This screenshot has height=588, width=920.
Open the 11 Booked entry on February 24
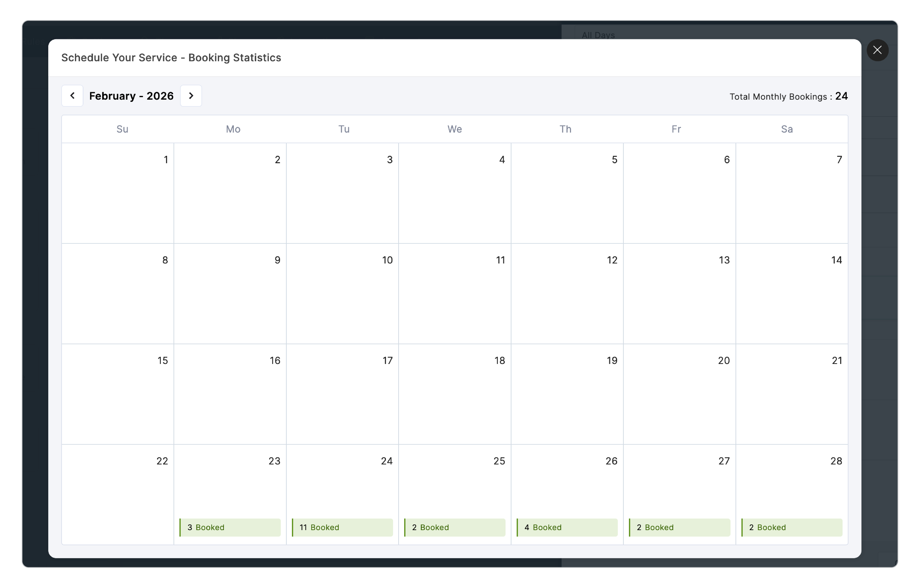pyautogui.click(x=342, y=527)
